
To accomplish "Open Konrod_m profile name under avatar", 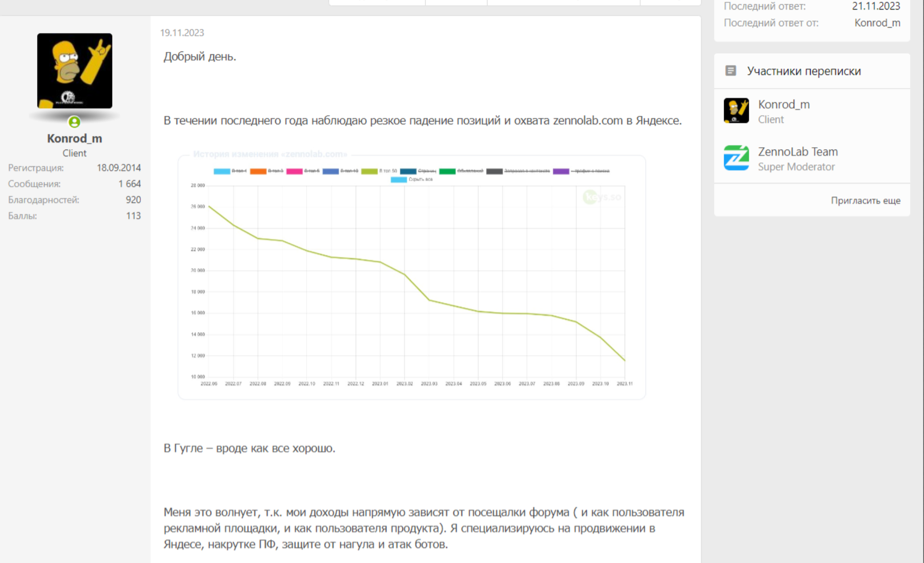I will [74, 138].
